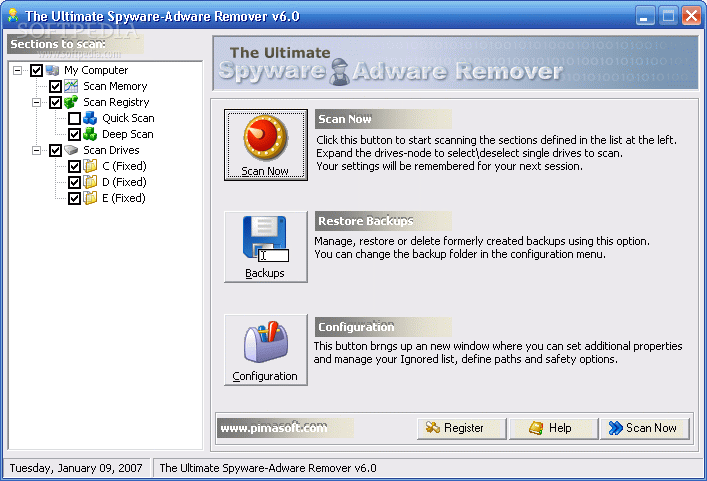Image resolution: width=707 pixels, height=481 pixels.
Task: Uncheck the Scan Memory checkbox
Action: point(55,86)
